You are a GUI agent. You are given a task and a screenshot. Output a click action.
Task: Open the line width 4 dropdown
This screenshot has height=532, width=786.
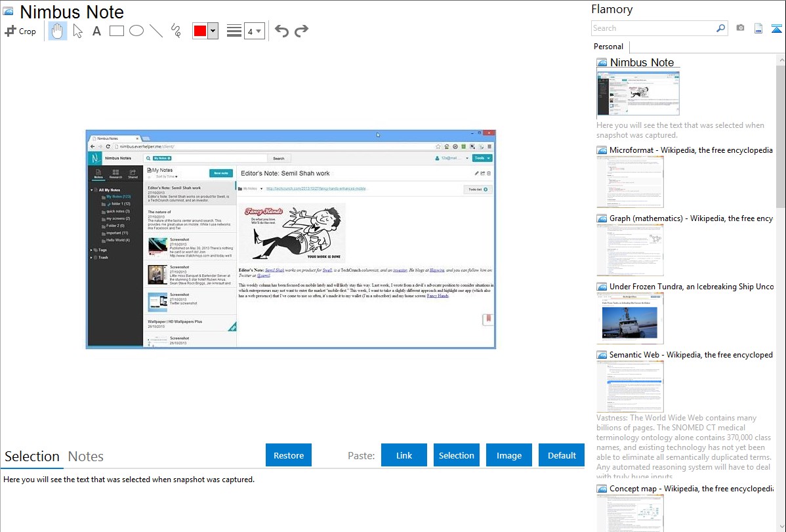[x=254, y=31]
